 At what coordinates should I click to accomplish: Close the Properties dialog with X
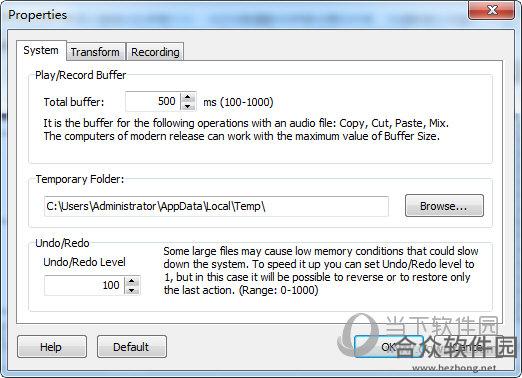[491, 10]
